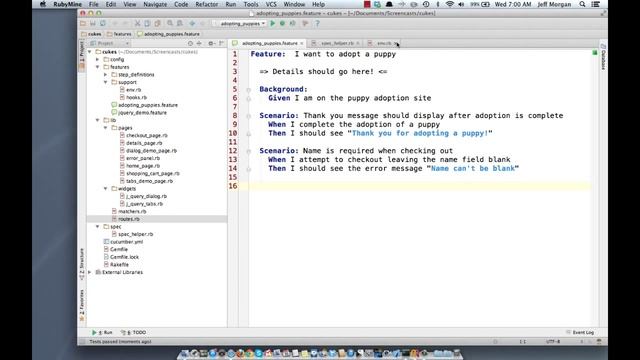Open the Project view selector dropdown
This screenshot has height=360, width=640.
(x=110, y=43)
